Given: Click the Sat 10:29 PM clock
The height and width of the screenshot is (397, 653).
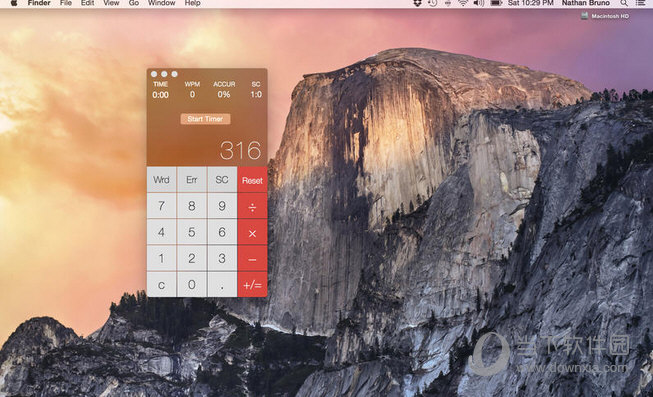Looking at the screenshot, I should click(x=531, y=3).
